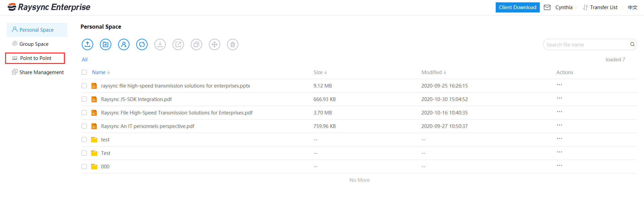The height and width of the screenshot is (201, 644).
Task: Open actions dots for IT personnels perspective.pdf
Action: click(559, 125)
